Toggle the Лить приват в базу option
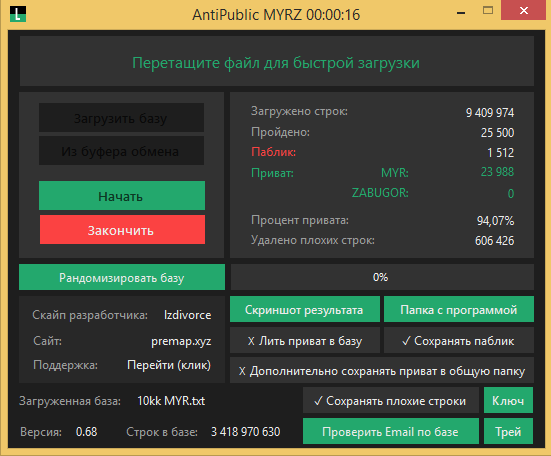Screen dimensions: 551x456 [x=305, y=340]
